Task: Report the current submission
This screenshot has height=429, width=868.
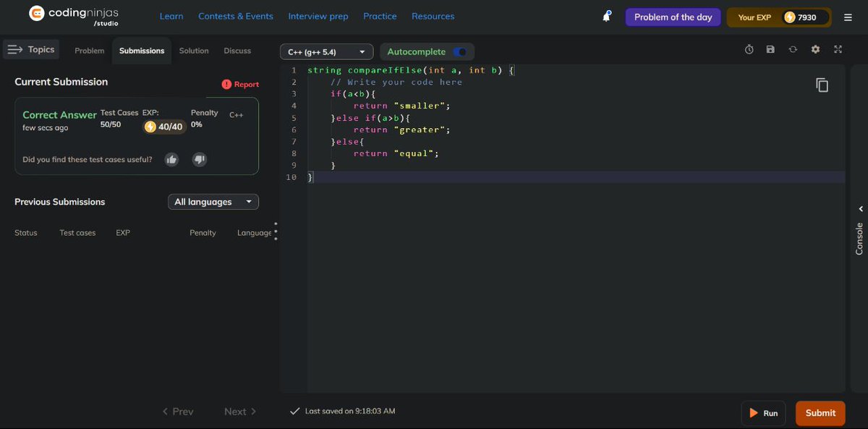Action: 239,84
